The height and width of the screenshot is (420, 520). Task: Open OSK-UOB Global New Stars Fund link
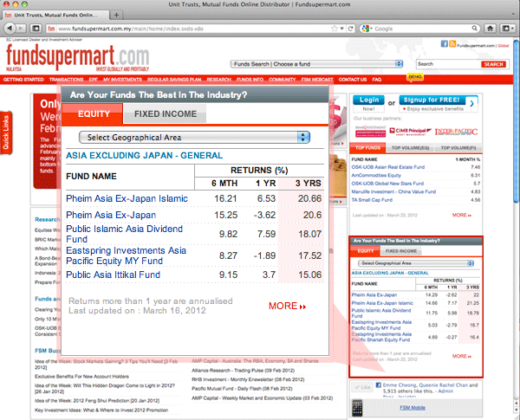[387, 184]
